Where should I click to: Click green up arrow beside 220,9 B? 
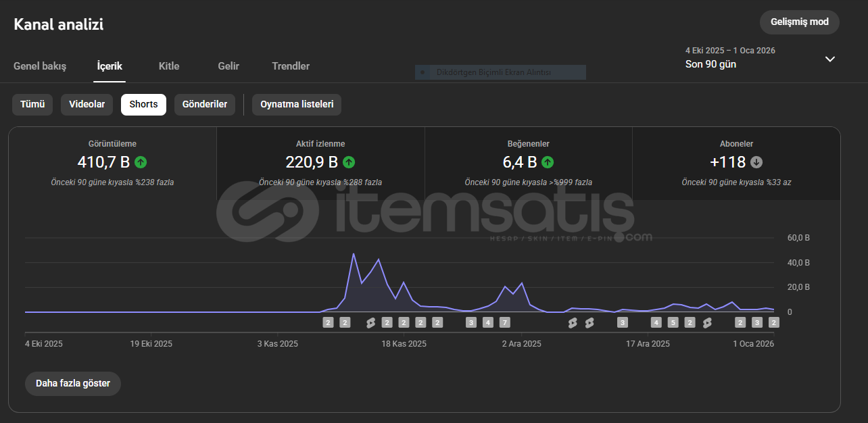[x=349, y=162]
